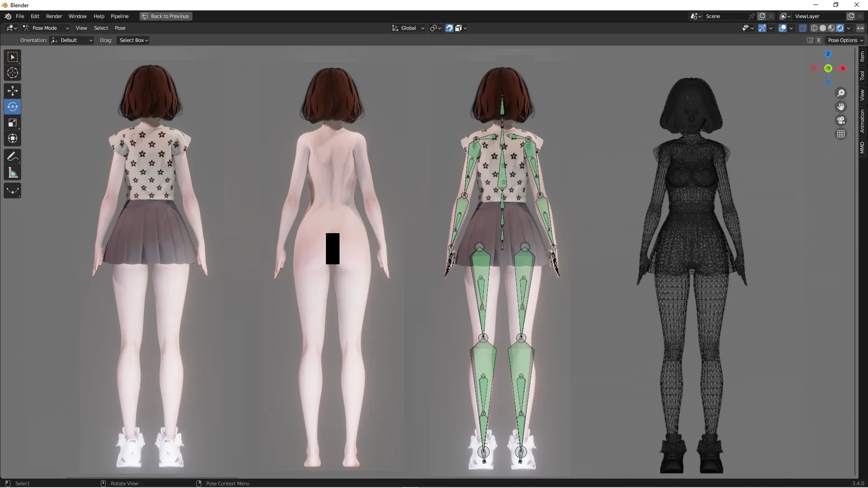868x488 pixels.
Task: Toggle show gizmos button
Action: pos(762,28)
